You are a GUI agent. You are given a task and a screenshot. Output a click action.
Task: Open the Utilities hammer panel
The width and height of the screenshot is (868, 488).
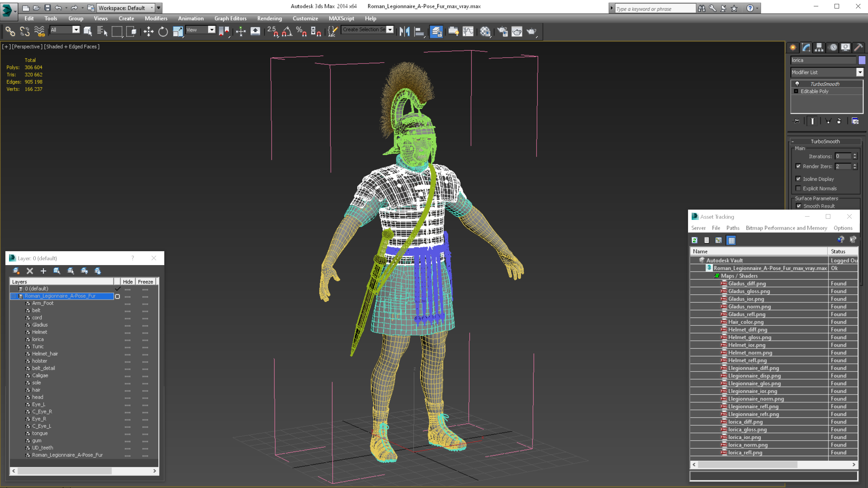[859, 48]
